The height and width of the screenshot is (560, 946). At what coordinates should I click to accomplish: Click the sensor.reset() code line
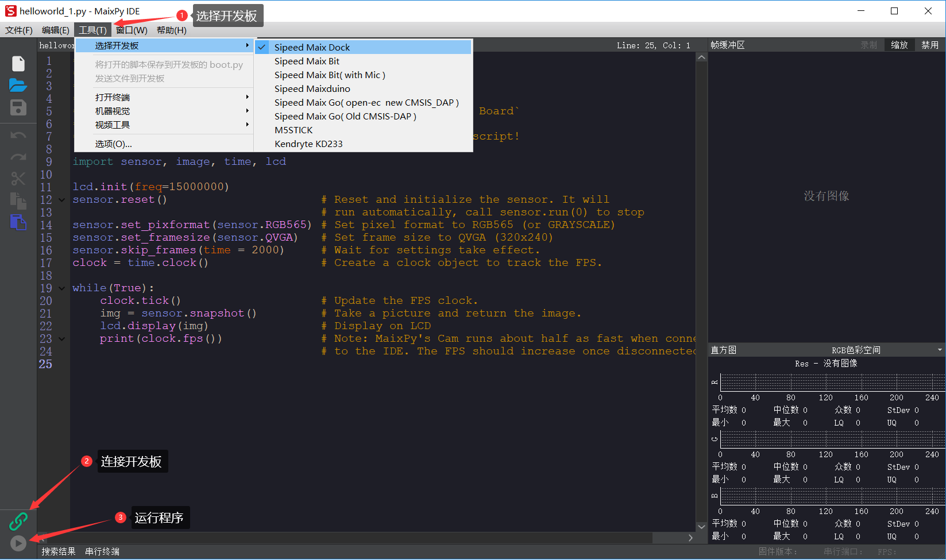pos(119,199)
